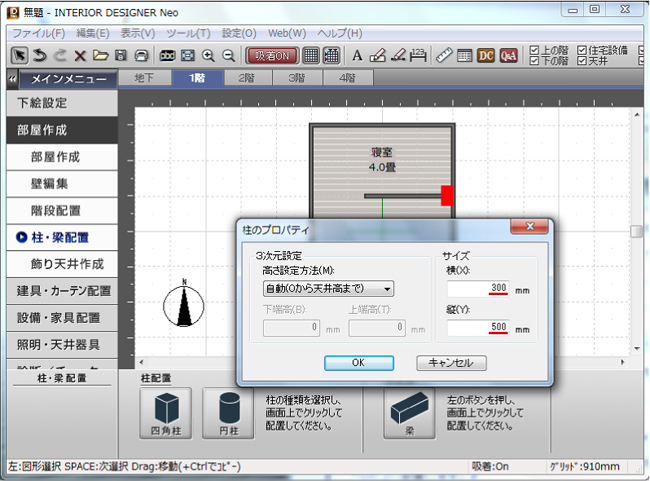650x481 pixels.
Task: Toggle the 吸着ON snap button
Action: click(271, 55)
